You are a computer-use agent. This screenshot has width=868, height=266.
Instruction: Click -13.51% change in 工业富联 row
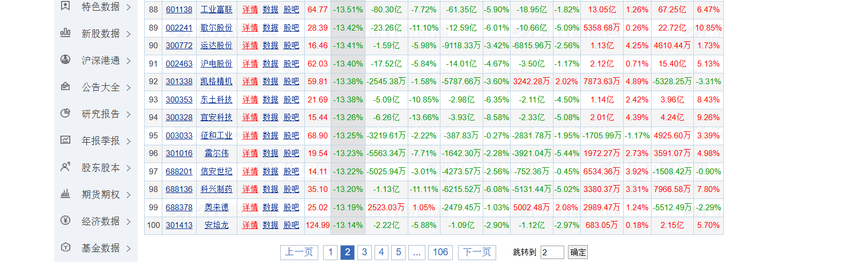point(348,10)
